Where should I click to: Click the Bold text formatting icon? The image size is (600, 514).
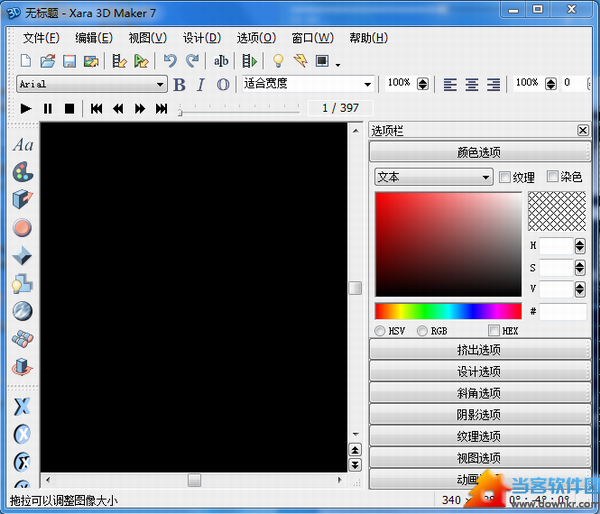coord(180,85)
